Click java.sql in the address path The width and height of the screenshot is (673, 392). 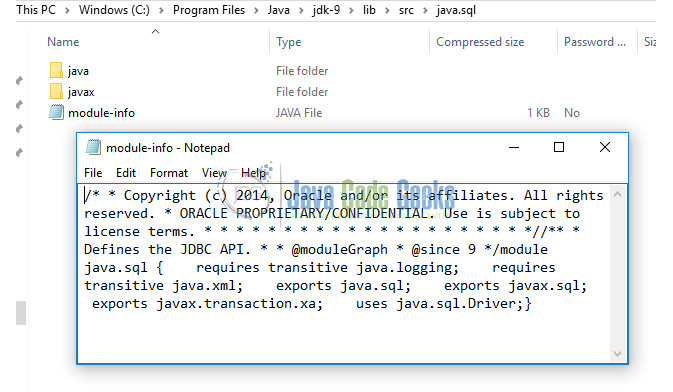tap(456, 10)
